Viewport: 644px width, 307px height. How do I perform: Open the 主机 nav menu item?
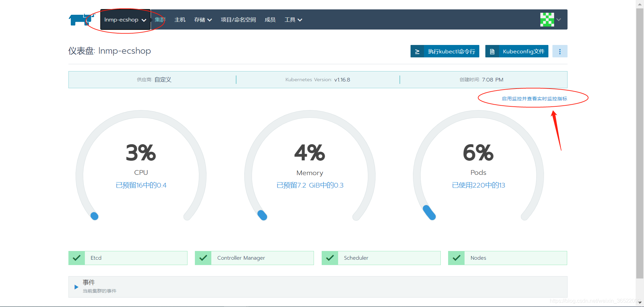coord(180,20)
